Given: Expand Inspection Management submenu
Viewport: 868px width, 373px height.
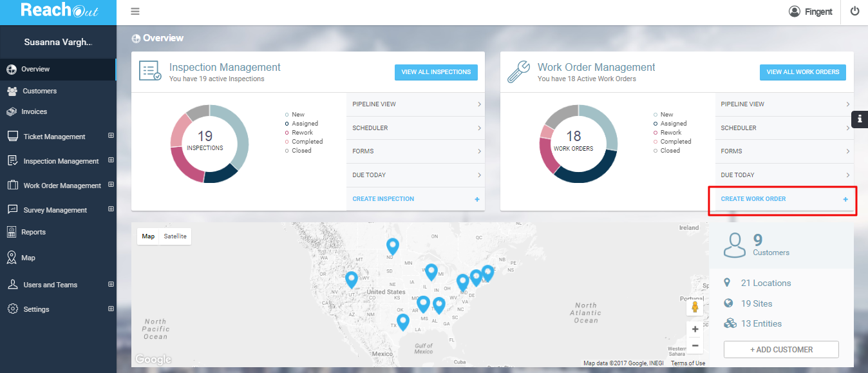Looking at the screenshot, I should pos(111,160).
